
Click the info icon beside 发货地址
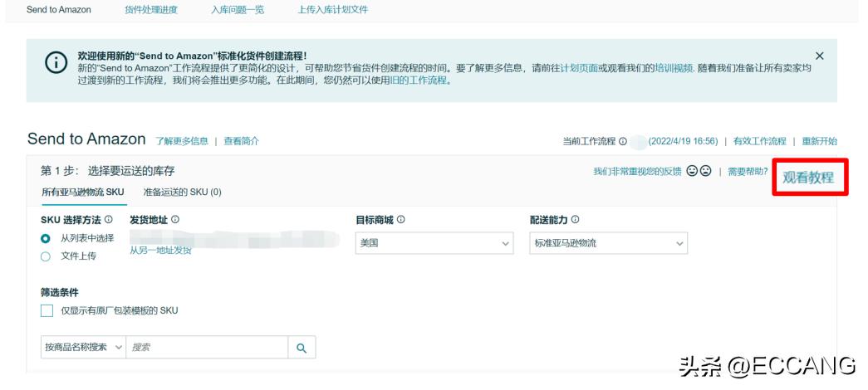175,220
